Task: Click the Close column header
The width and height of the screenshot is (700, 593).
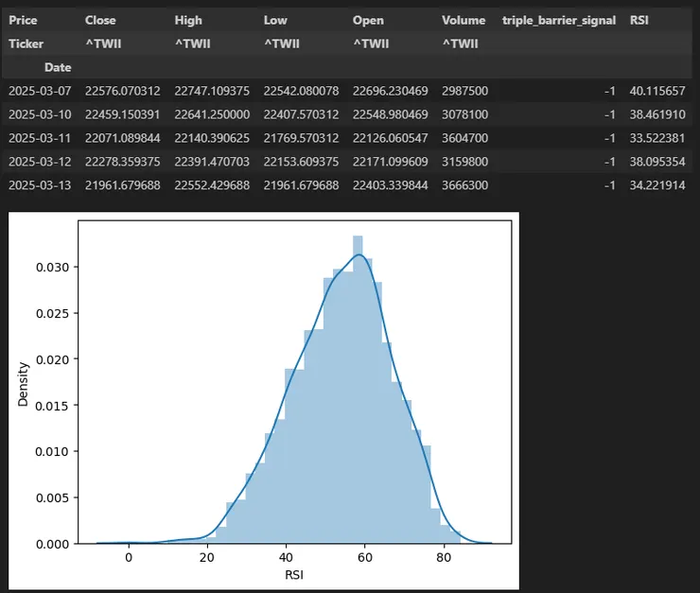Action: tap(100, 20)
